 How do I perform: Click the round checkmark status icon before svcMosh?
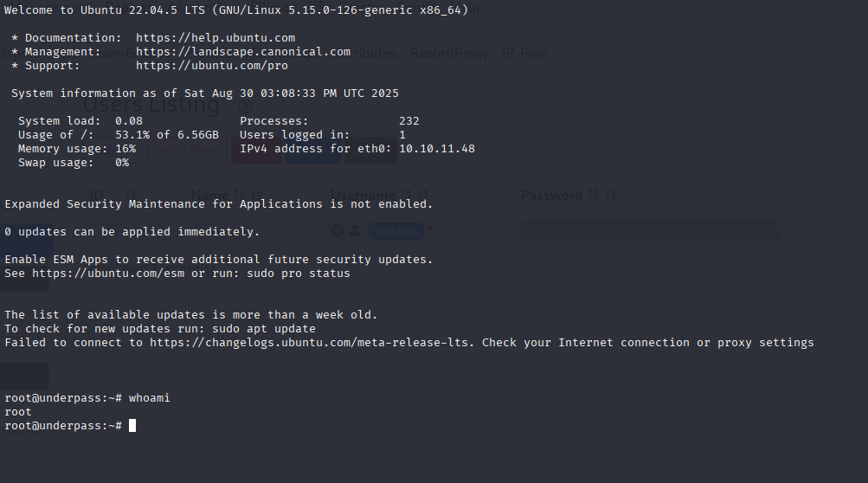(338, 230)
